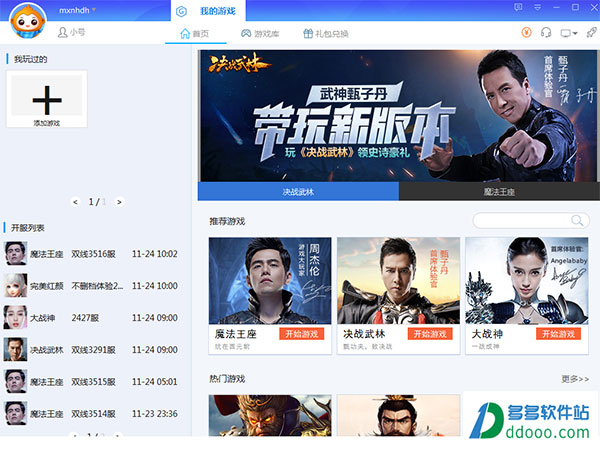
Task: Open the feedback message icon in title bar
Action: (x=519, y=8)
